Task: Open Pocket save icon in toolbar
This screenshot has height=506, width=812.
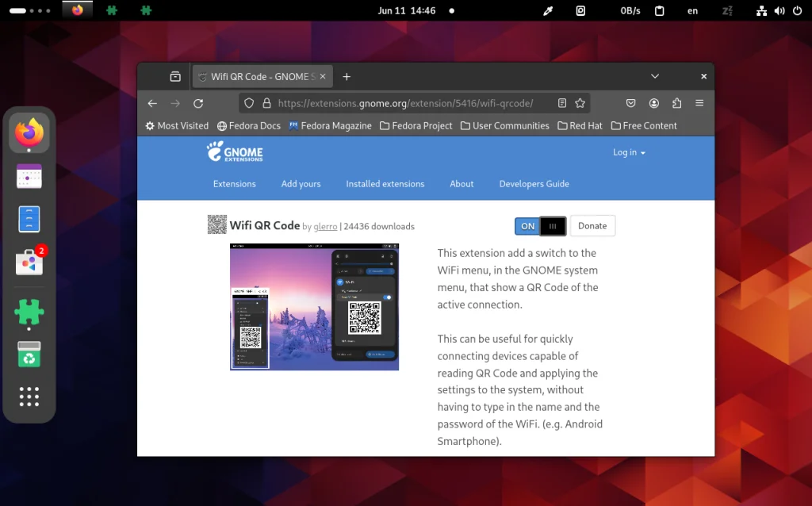Action: (630, 103)
